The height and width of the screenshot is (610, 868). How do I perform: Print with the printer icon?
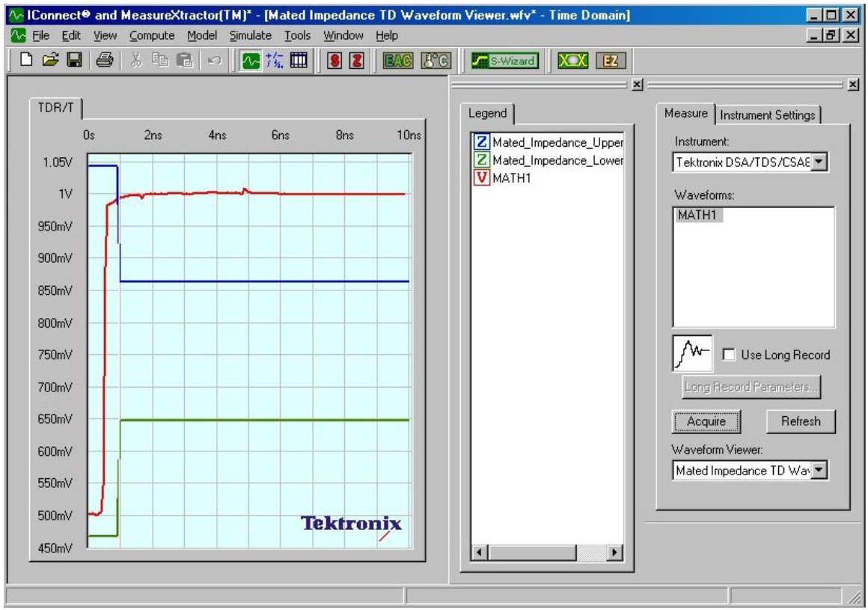click(x=105, y=60)
